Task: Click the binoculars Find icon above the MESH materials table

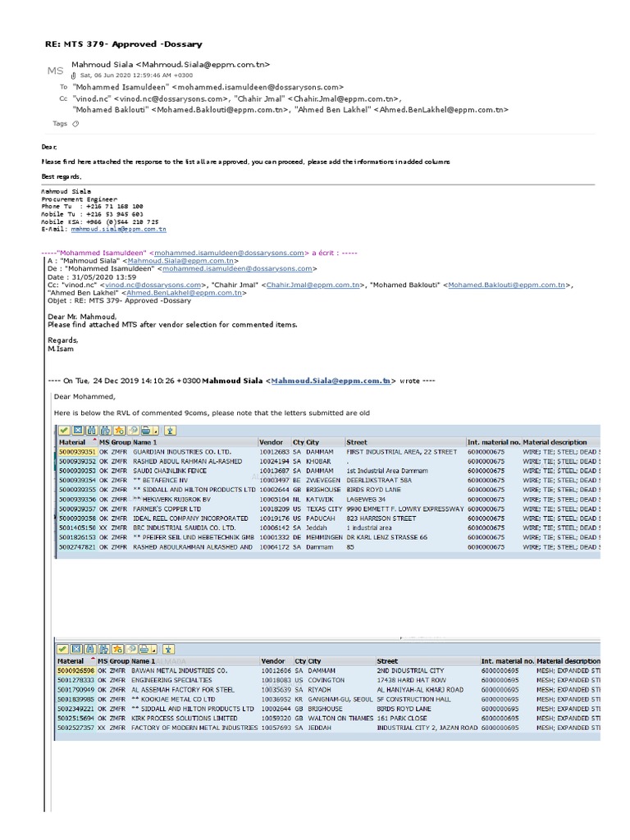Action: 90,650
